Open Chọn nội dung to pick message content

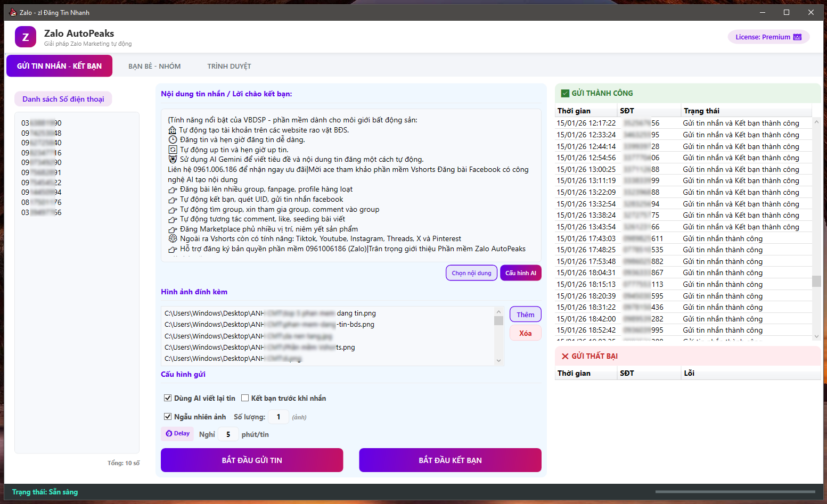471,273
